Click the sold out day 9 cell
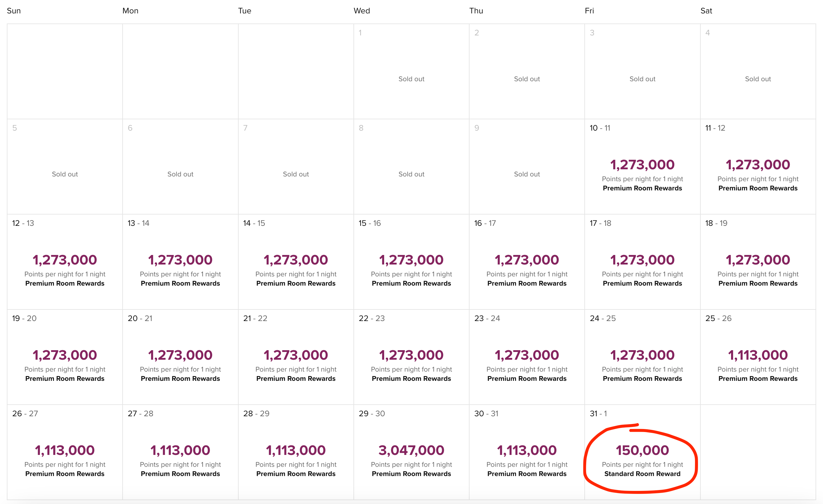The image size is (823, 504). coord(527,167)
